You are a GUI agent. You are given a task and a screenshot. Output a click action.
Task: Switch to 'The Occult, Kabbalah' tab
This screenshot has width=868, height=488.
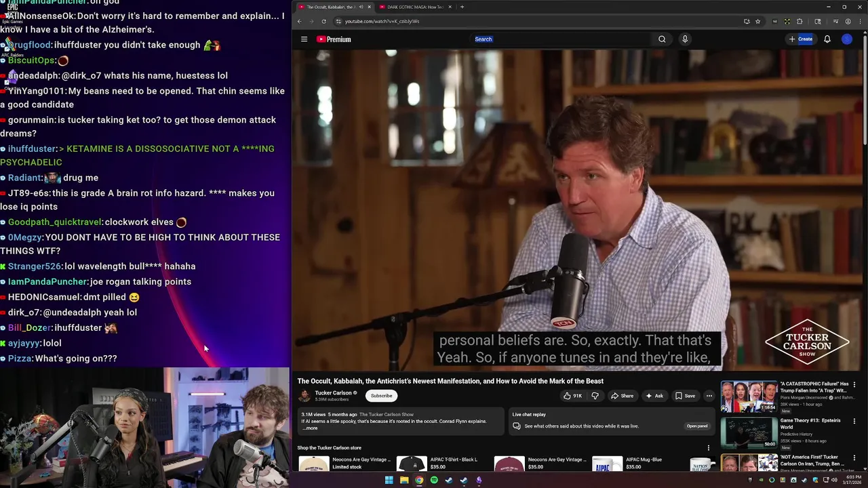pyautogui.click(x=330, y=7)
